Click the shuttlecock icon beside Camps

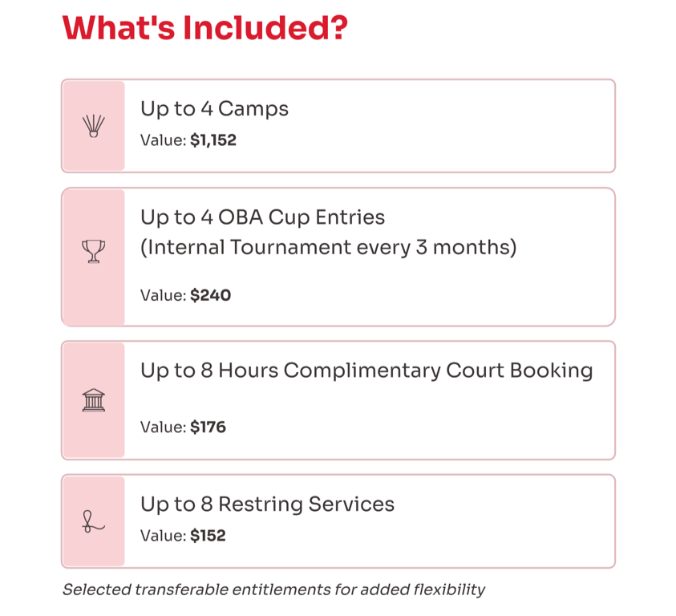[94, 126]
